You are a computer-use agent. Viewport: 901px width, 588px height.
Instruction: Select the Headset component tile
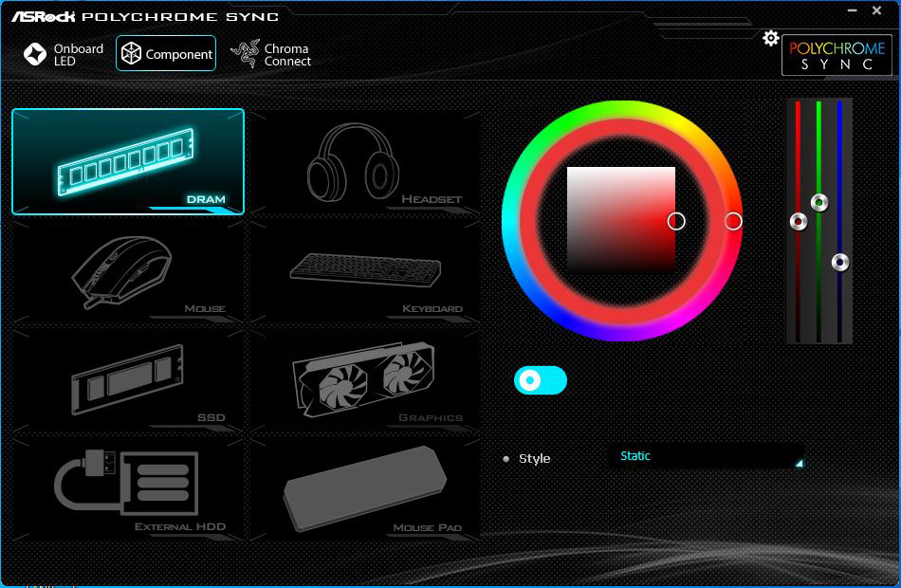pyautogui.click(x=365, y=161)
